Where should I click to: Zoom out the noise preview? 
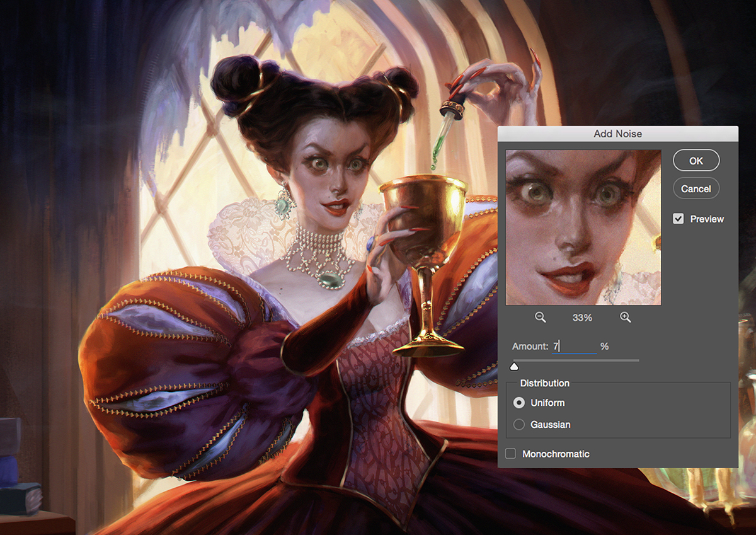coord(540,318)
